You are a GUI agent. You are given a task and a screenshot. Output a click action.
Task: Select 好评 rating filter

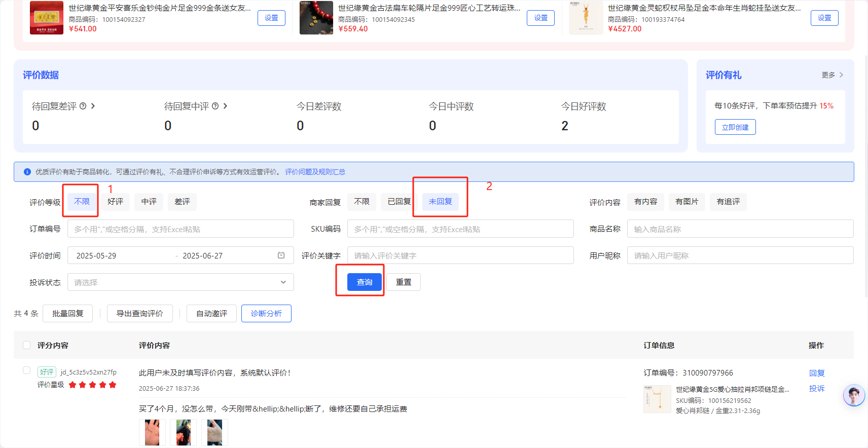[x=115, y=202]
